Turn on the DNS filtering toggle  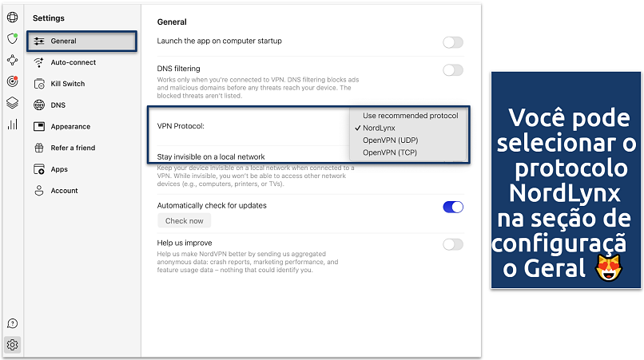point(452,70)
